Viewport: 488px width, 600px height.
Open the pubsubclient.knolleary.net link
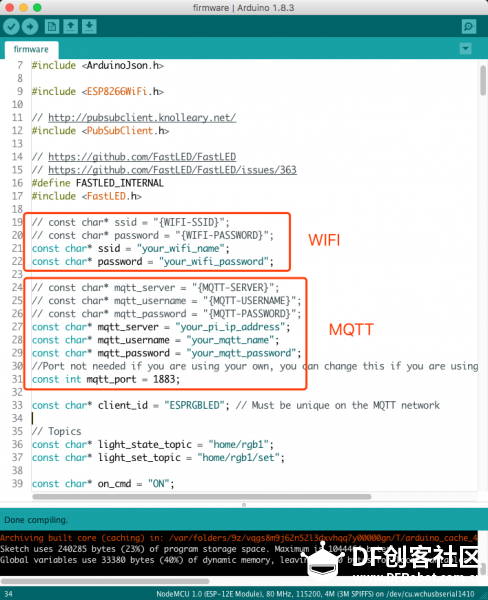[x=142, y=117]
